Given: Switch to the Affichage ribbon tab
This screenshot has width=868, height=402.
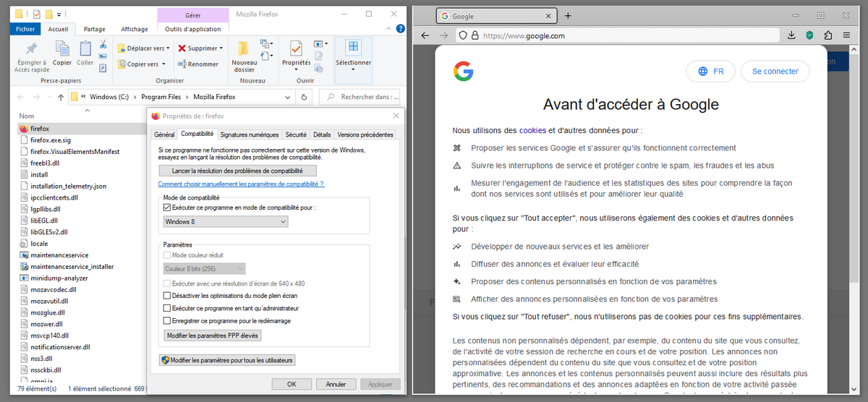Looking at the screenshot, I should tap(135, 29).
